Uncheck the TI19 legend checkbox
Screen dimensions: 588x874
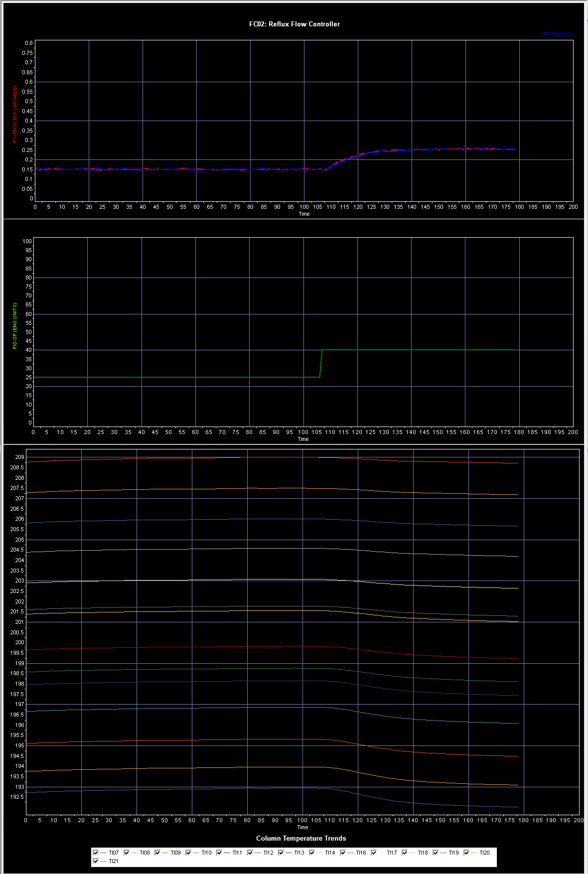click(436, 853)
